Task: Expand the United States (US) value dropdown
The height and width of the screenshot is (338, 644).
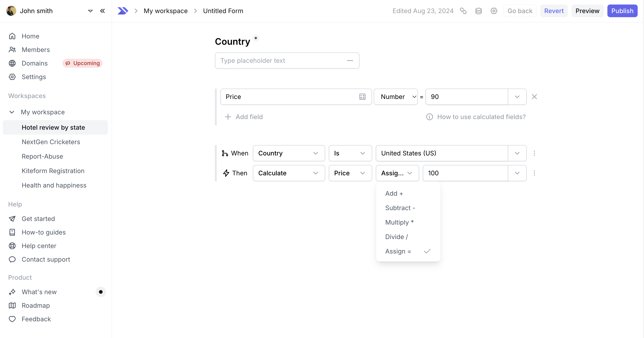Action: click(x=517, y=153)
